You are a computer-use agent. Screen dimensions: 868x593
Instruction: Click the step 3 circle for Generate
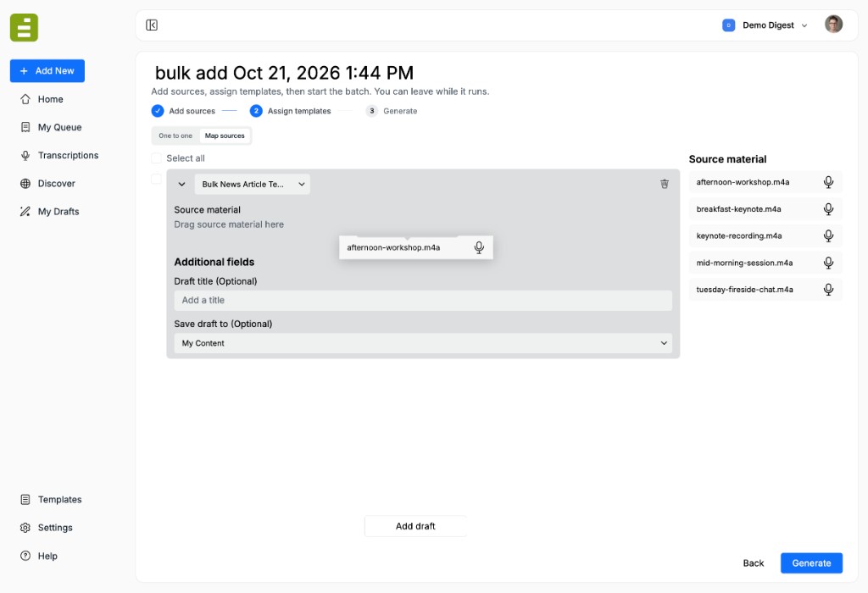[x=372, y=111]
